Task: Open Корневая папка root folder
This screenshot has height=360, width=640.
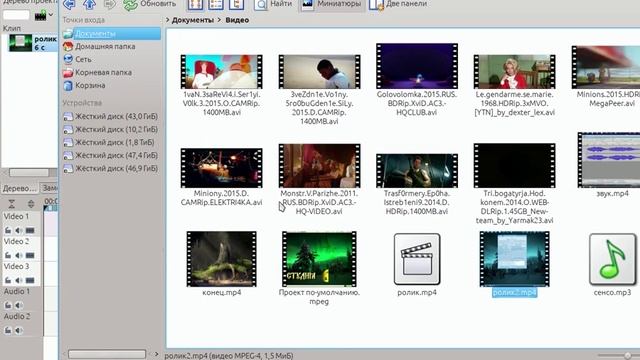Action: pyautogui.click(x=98, y=73)
